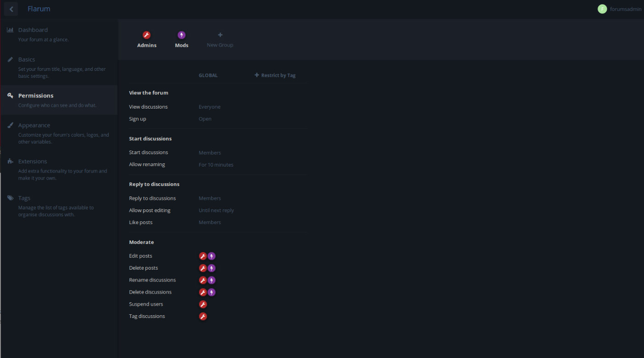
Task: Open View discussions dropdown set to Everyone
Action: (210, 107)
